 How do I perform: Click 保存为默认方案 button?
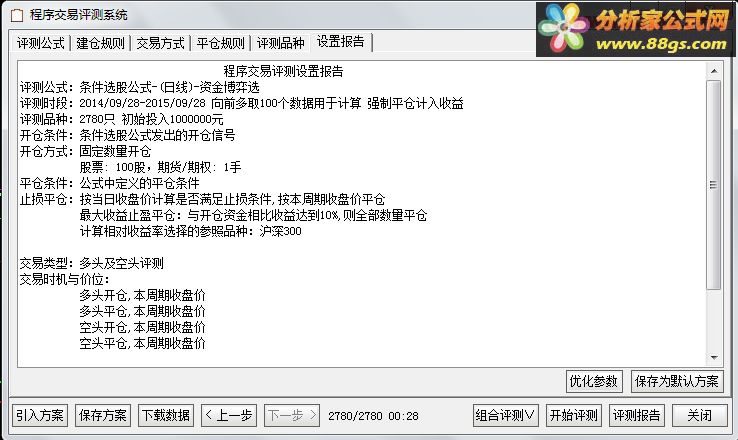pos(676,381)
